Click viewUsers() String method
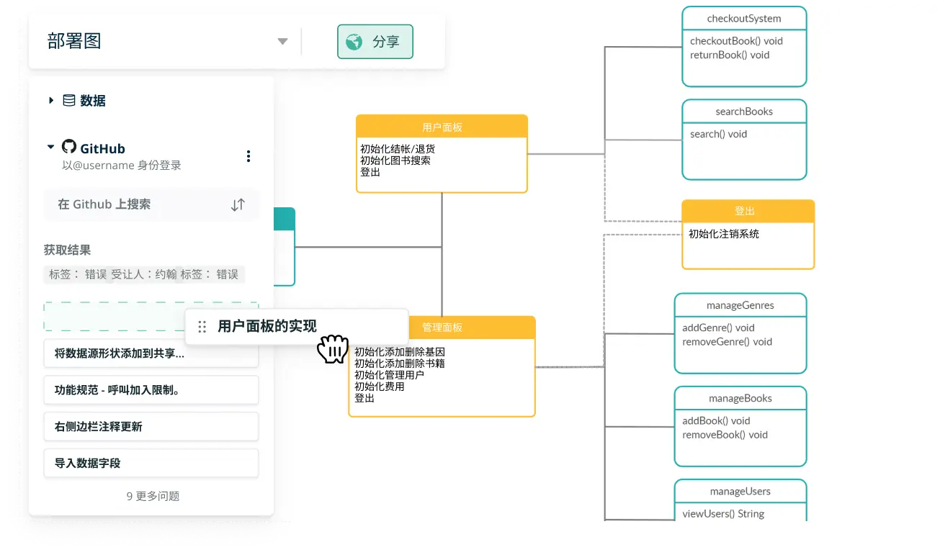 point(723,514)
